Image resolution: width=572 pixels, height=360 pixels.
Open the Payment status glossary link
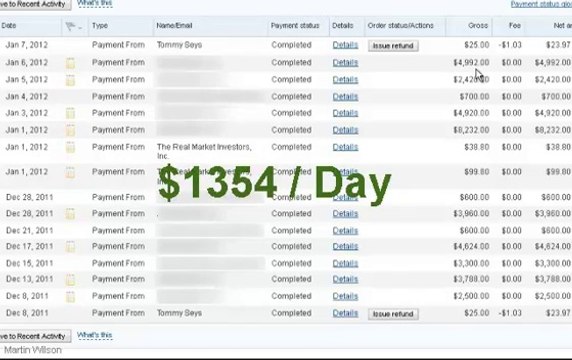pyautogui.click(x=541, y=4)
